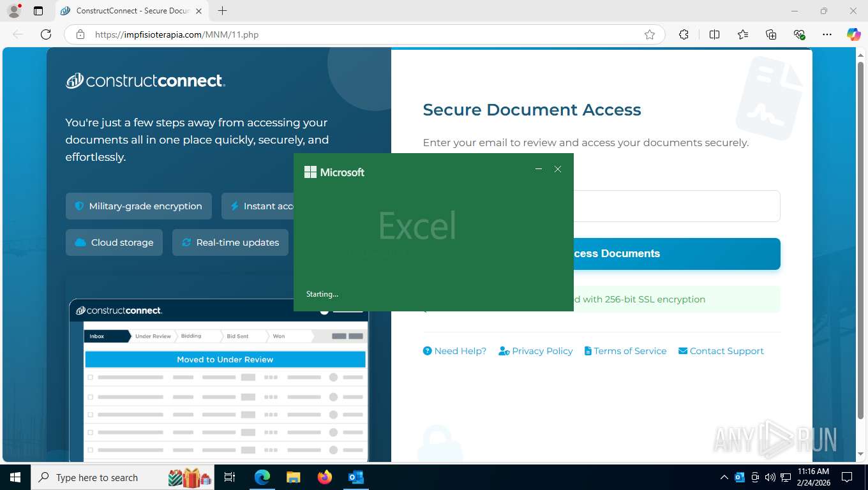Open Firefox from taskbar

tap(325, 477)
